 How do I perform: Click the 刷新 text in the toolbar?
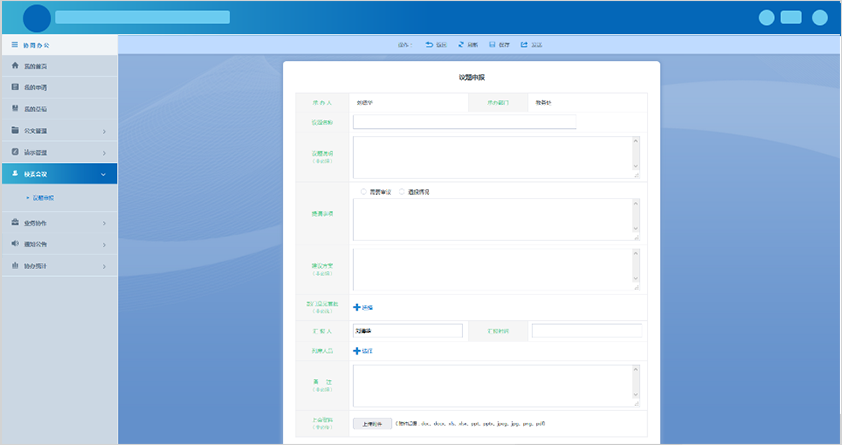(473, 45)
